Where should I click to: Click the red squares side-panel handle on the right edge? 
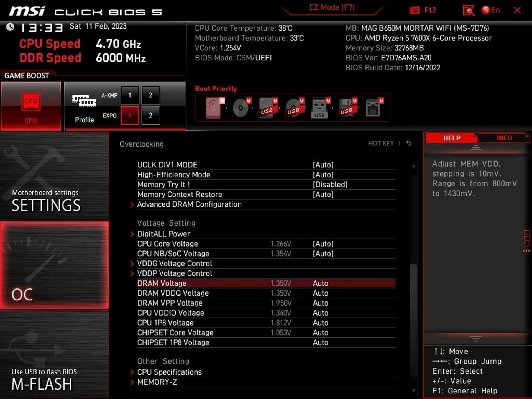click(x=526, y=241)
